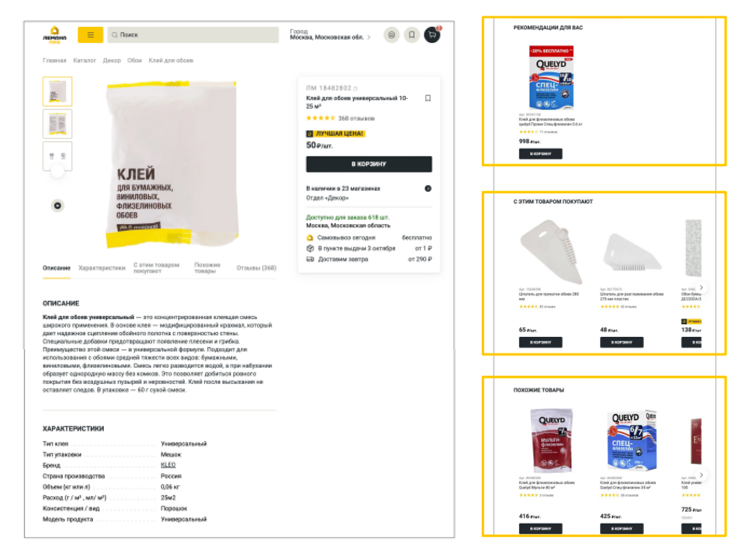
Task: Click the main В корзину button
Action: [369, 164]
